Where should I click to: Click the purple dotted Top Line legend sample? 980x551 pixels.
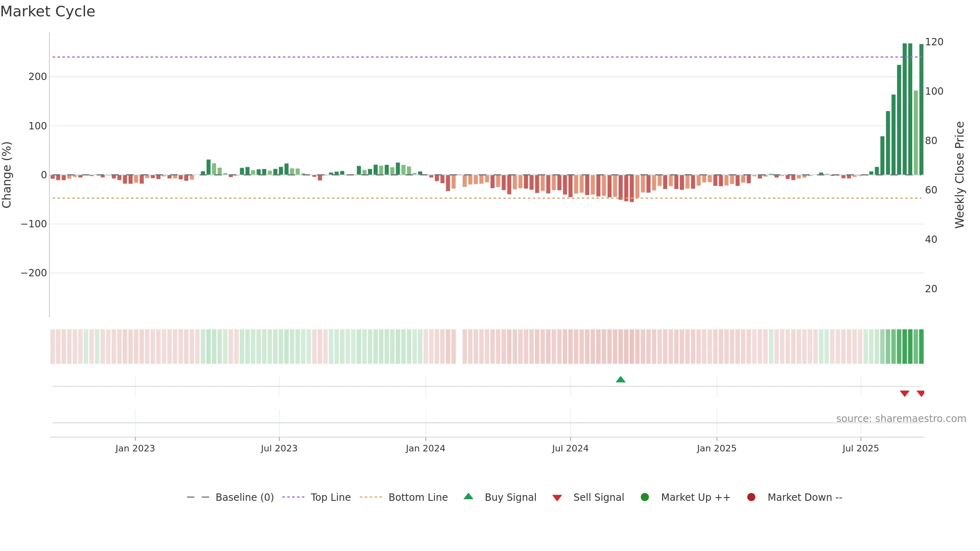tap(293, 497)
